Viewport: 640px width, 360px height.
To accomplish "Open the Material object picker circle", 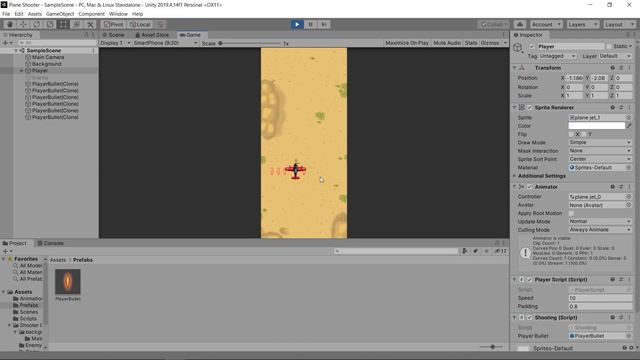I will [629, 168].
